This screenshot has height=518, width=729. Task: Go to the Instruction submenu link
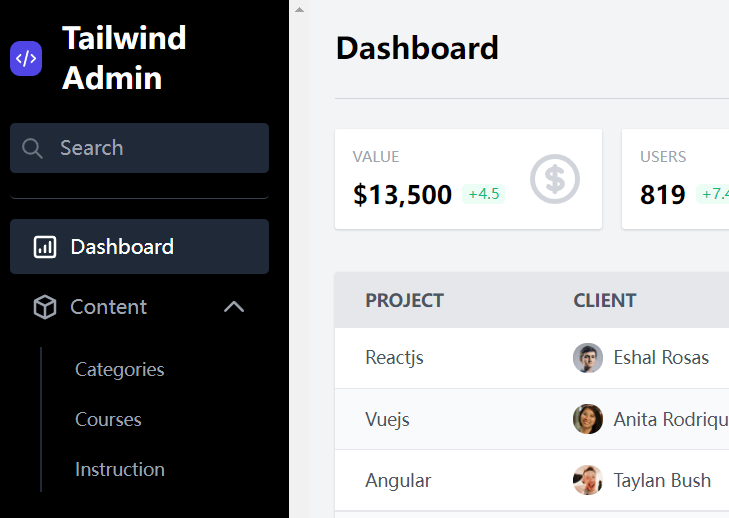click(x=120, y=469)
